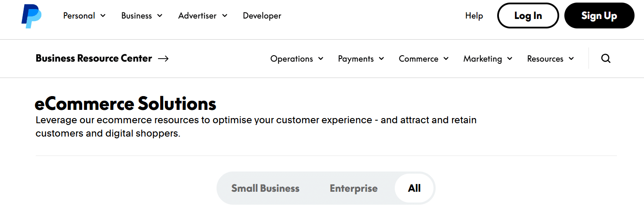Click the Help link

(474, 16)
